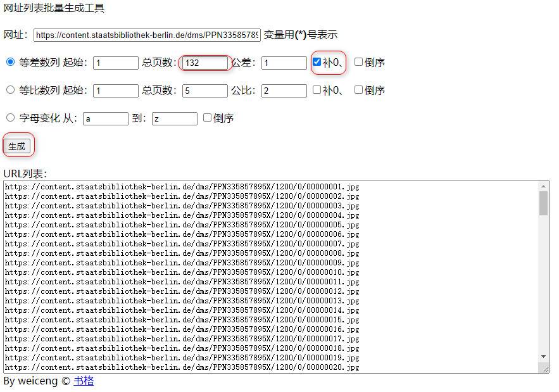Select the 等差数列 radio button

10,62
